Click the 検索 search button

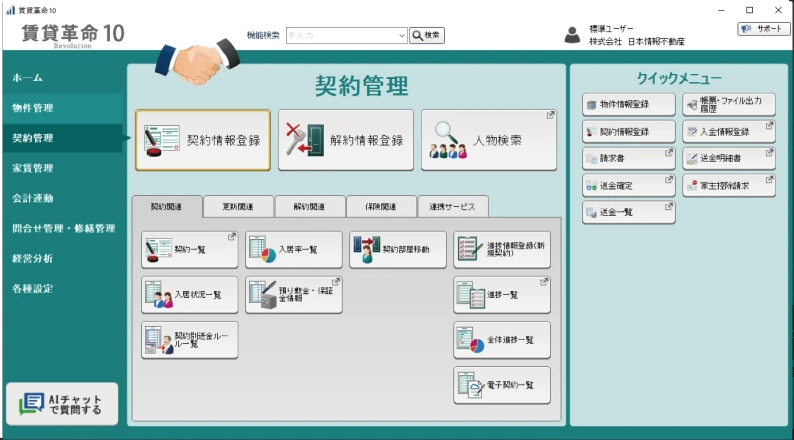427,35
